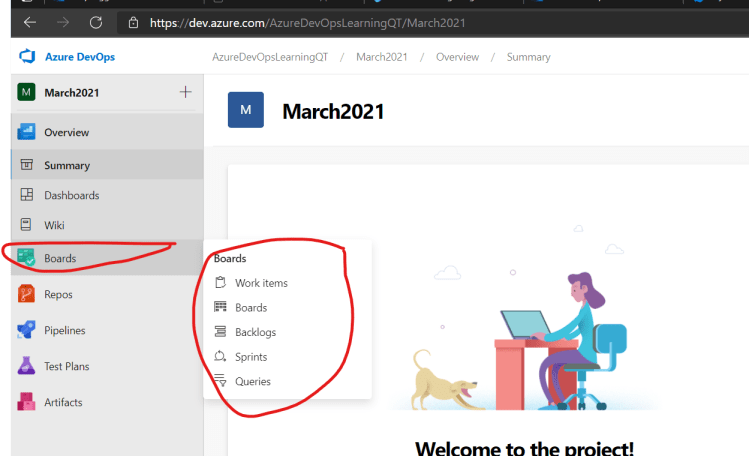Click the Work items clipboard icon
This screenshot has height=456, width=749.
(220, 282)
